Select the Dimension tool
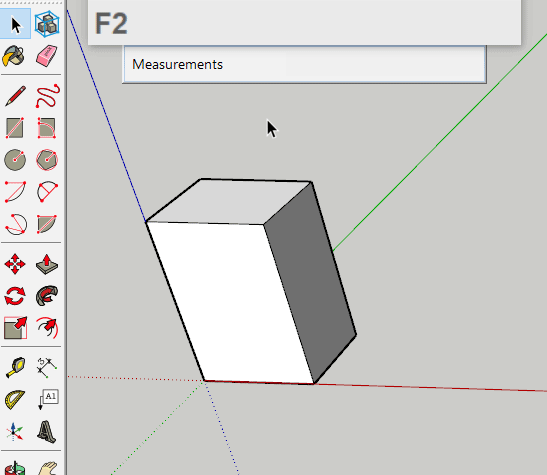Viewport: 547px width, 475px height. (x=47, y=368)
